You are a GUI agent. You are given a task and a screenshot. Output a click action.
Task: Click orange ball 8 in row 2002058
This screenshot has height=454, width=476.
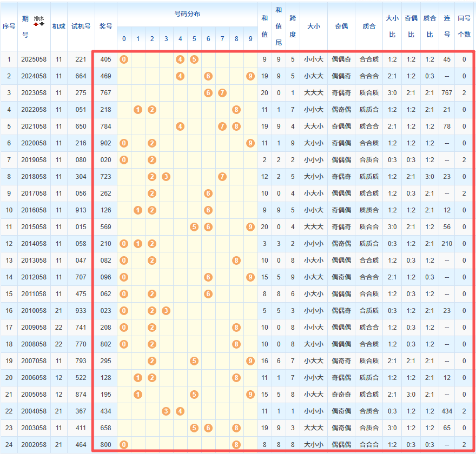(x=236, y=445)
